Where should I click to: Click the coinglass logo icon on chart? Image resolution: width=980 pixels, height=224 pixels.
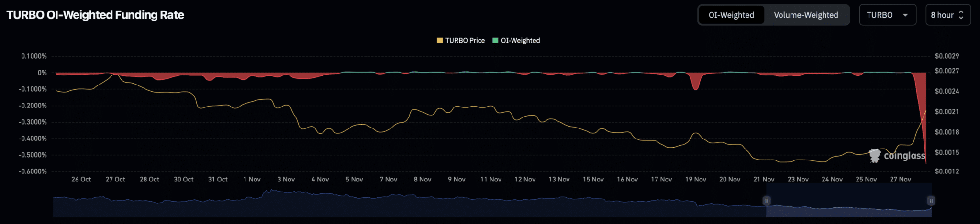[x=875, y=156]
